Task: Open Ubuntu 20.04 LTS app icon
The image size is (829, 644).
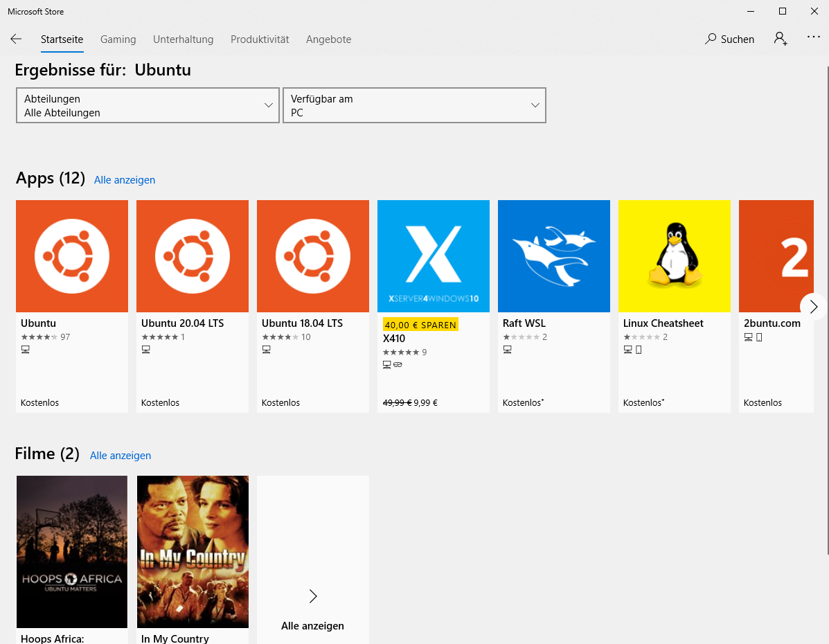Action: click(193, 256)
